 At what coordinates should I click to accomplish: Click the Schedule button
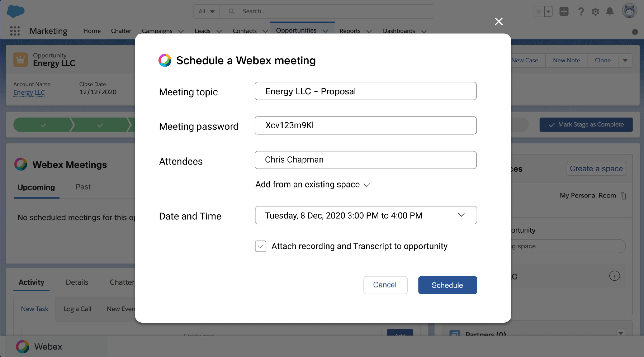448,285
